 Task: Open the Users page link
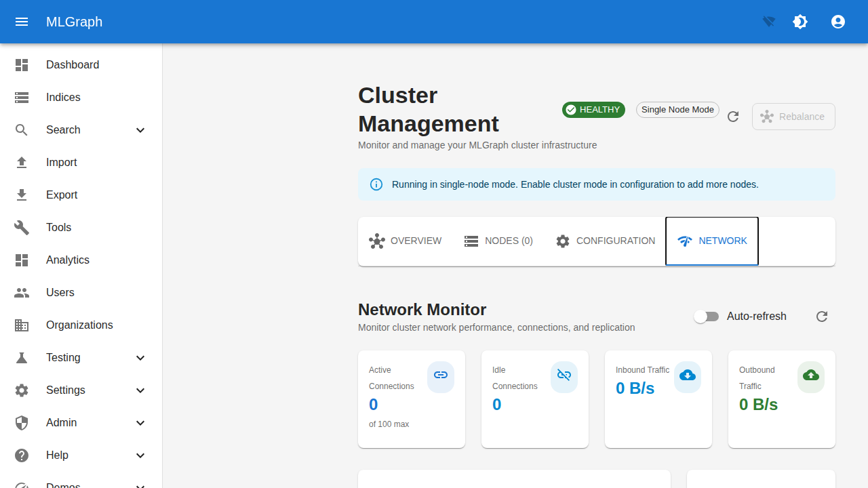pos(60,292)
